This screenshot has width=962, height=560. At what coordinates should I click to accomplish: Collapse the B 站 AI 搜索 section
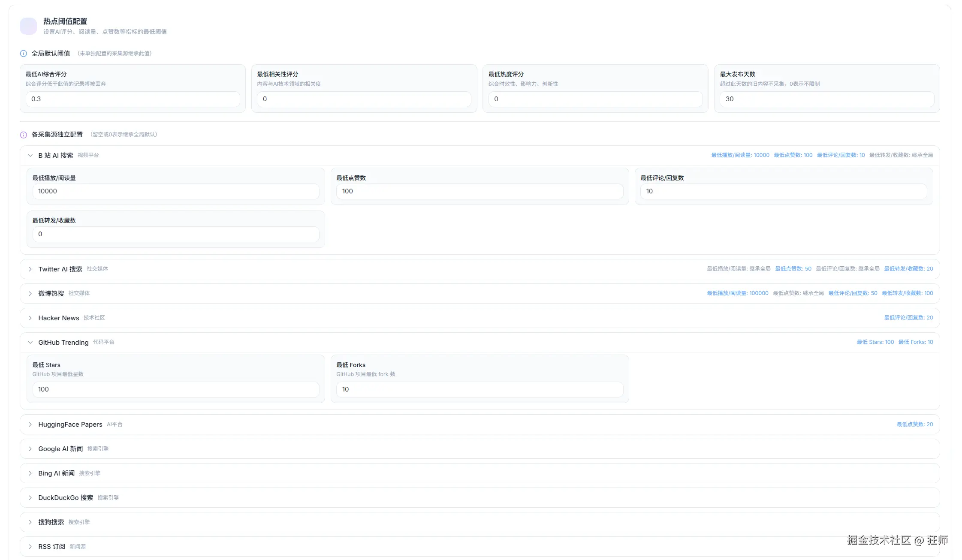tap(30, 156)
